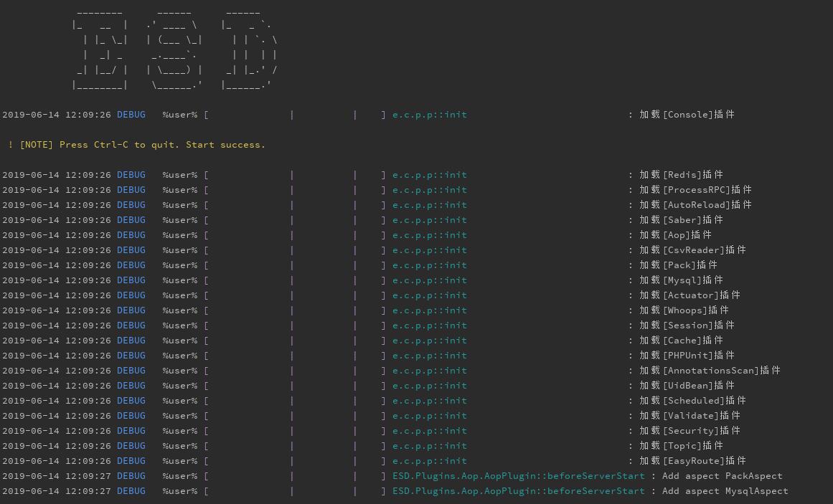
Task: Click the 'Add aspect PackAspect' message
Action: click(x=722, y=476)
